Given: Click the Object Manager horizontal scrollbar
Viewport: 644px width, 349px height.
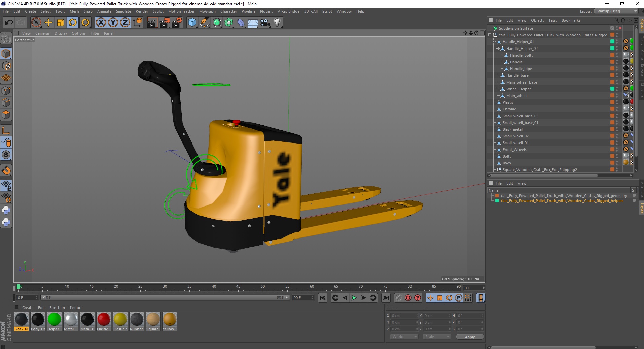Looking at the screenshot, I should (544, 175).
